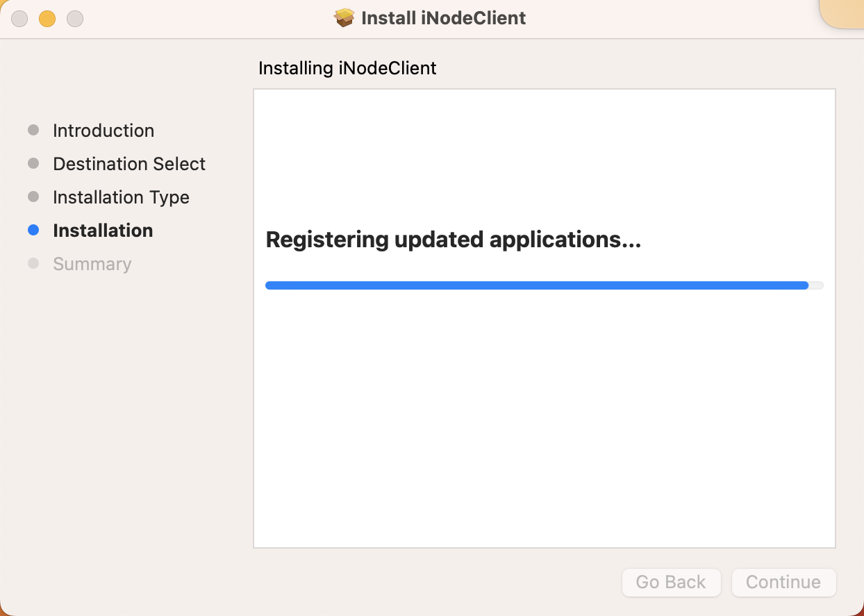Minimize the installer window

click(47, 19)
